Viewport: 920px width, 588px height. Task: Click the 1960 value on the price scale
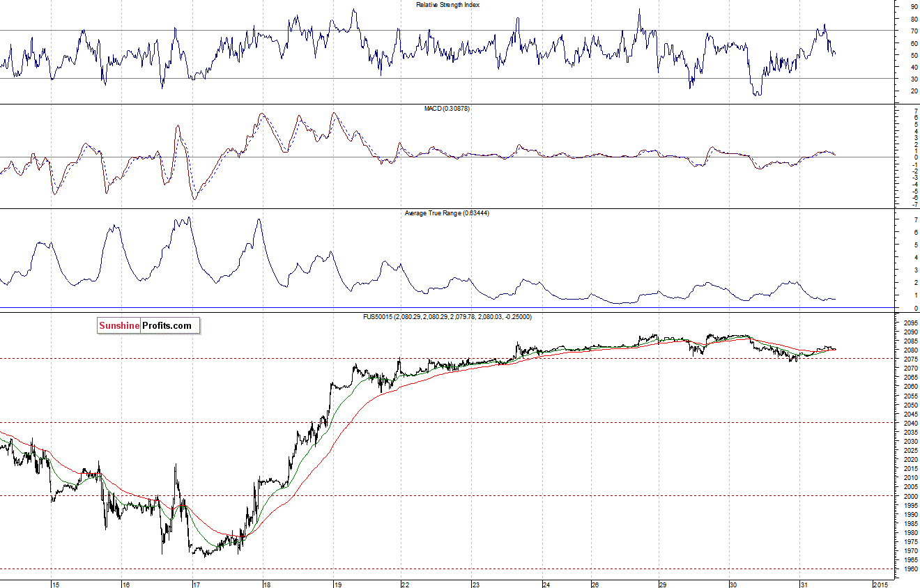(910, 568)
